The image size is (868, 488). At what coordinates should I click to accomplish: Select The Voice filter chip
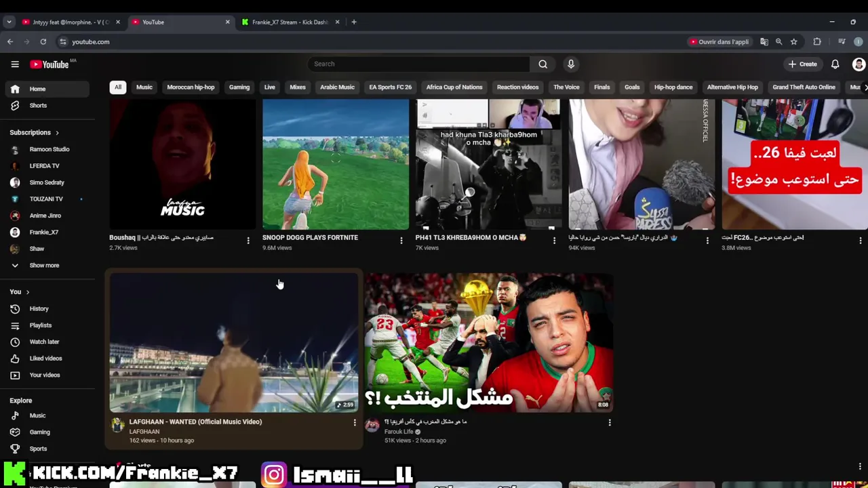(x=566, y=87)
